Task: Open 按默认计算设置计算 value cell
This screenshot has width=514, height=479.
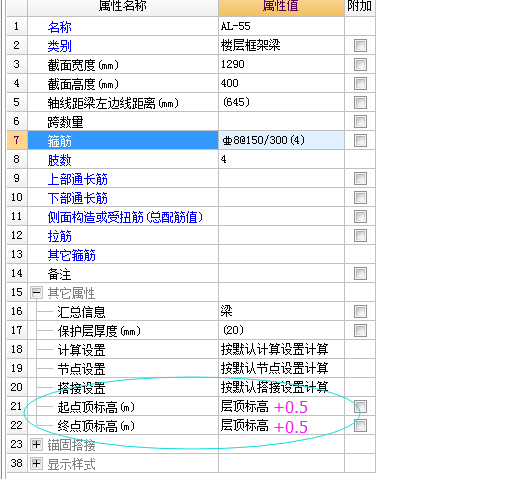Action: click(281, 349)
